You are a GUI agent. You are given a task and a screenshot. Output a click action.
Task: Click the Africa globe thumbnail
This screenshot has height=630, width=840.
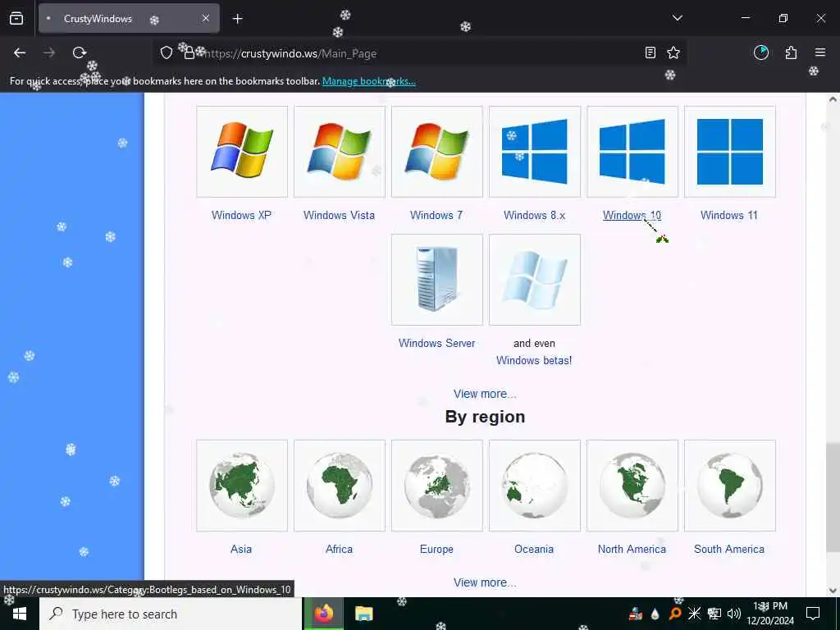340,486
